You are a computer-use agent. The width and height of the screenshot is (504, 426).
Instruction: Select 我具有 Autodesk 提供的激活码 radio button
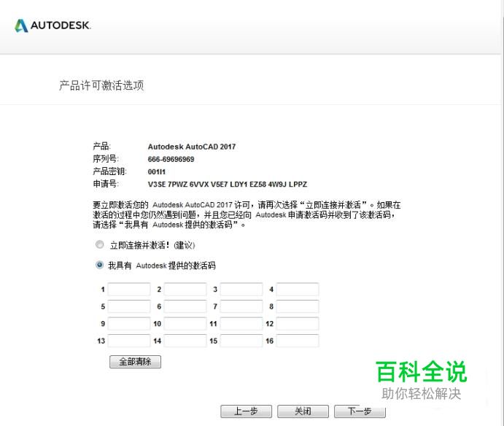[x=100, y=265]
